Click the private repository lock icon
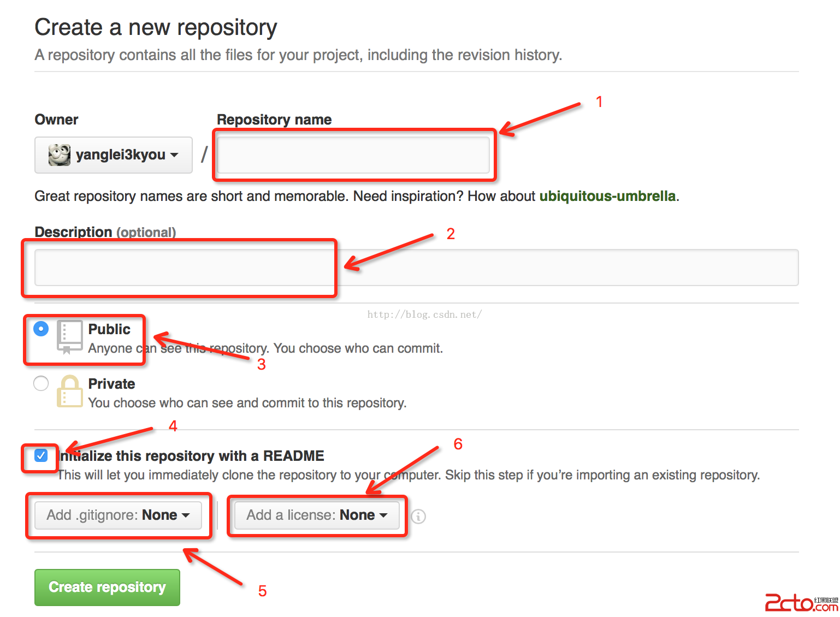Screen dimensions: 840x617 [x=69, y=391]
